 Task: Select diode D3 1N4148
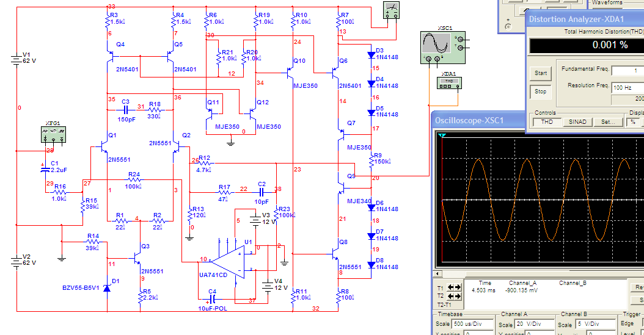tap(371, 54)
